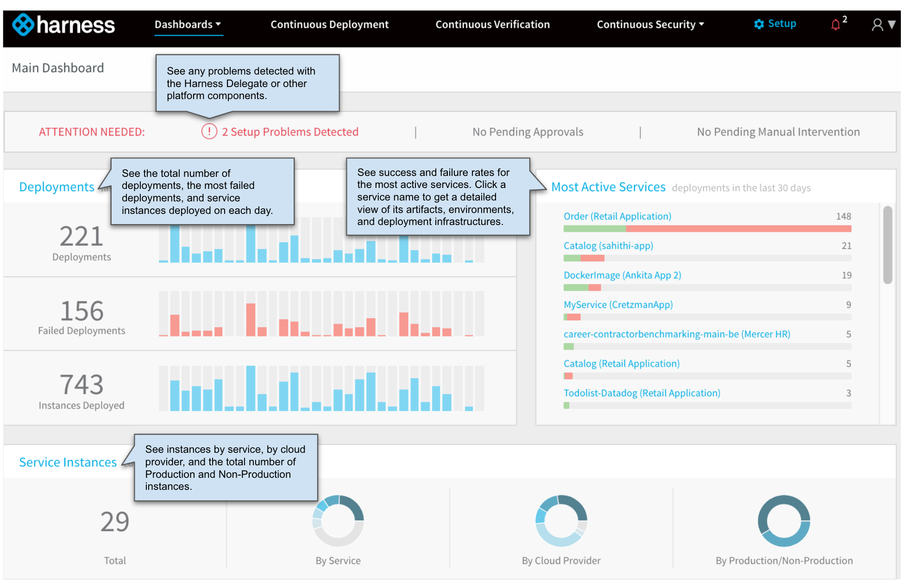The image size is (905, 588).
Task: Click the By Service donut chart
Action: [338, 521]
